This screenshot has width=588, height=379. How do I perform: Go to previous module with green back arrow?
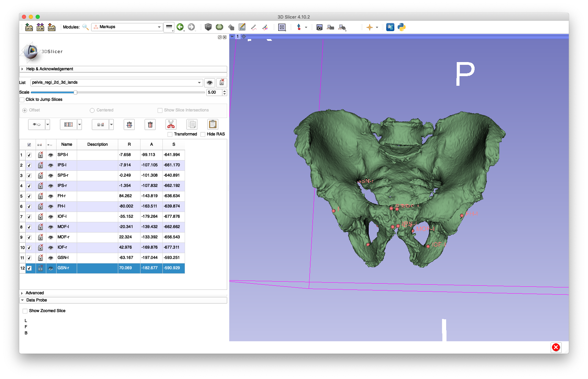pyautogui.click(x=180, y=27)
